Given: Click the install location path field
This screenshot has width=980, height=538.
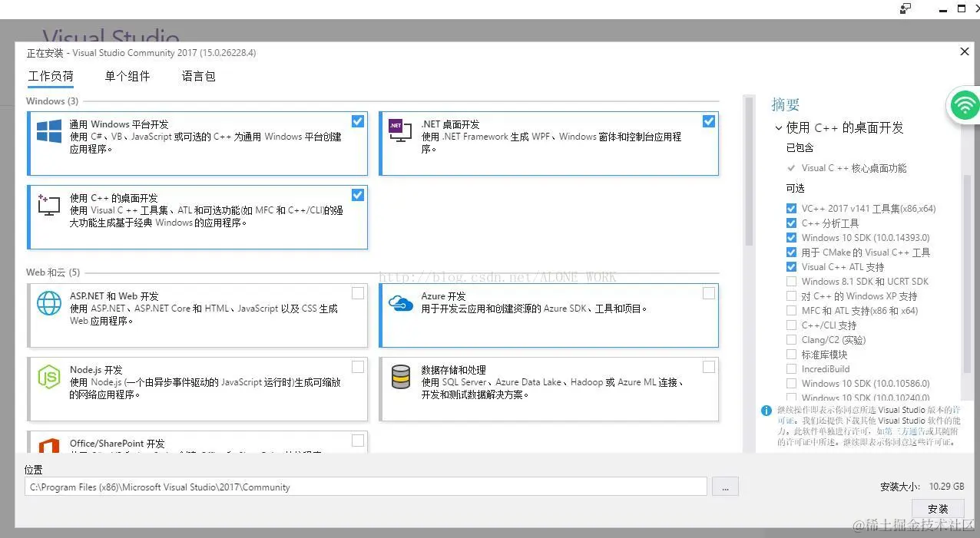Looking at the screenshot, I should [x=366, y=487].
